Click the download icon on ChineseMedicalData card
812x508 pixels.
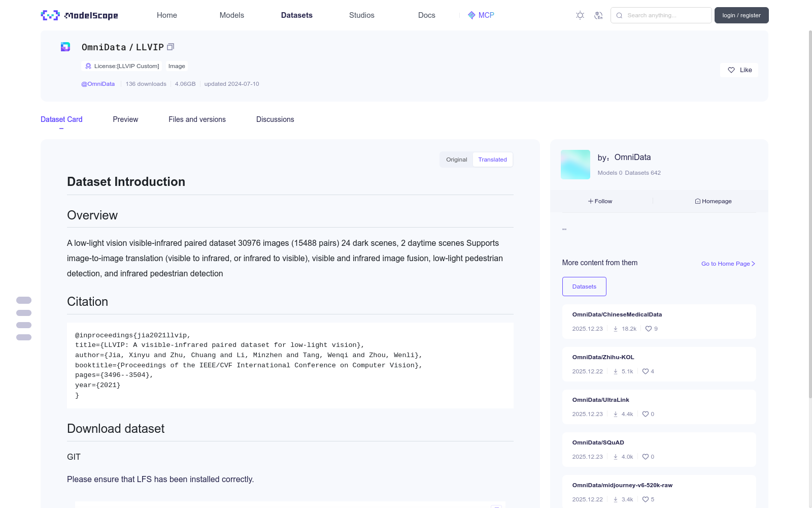616,329
